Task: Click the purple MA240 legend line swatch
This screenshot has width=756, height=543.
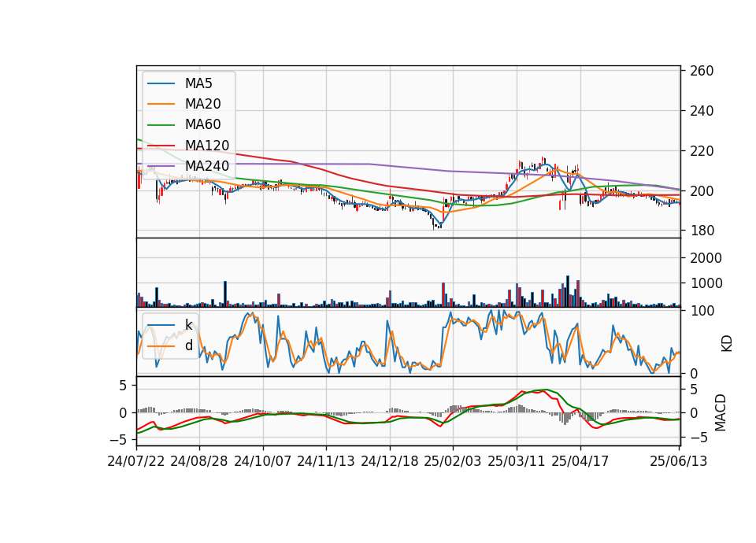Action: [161, 166]
